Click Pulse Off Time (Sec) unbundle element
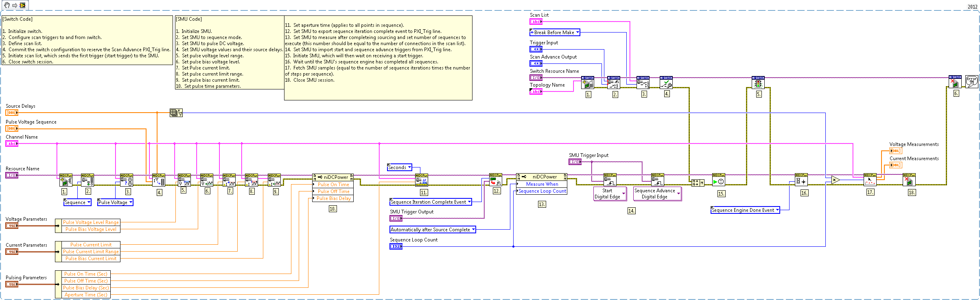The width and height of the screenshot is (980, 300). point(86,281)
